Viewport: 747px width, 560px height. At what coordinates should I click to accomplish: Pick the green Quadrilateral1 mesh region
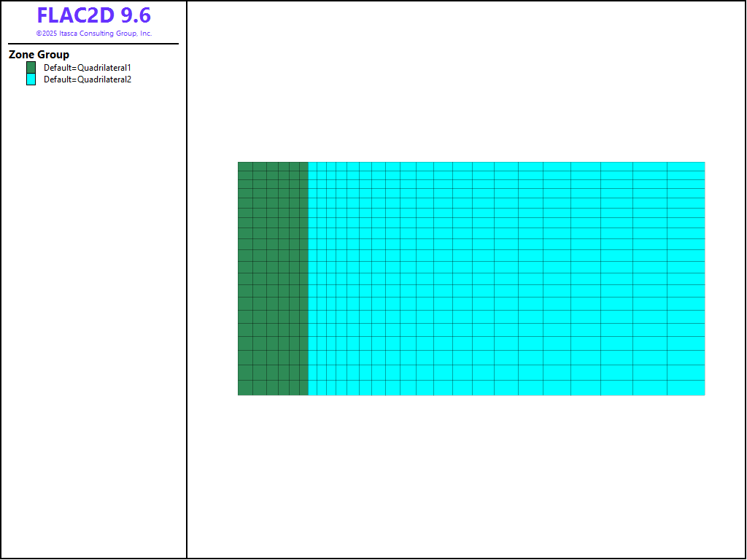(x=273, y=279)
